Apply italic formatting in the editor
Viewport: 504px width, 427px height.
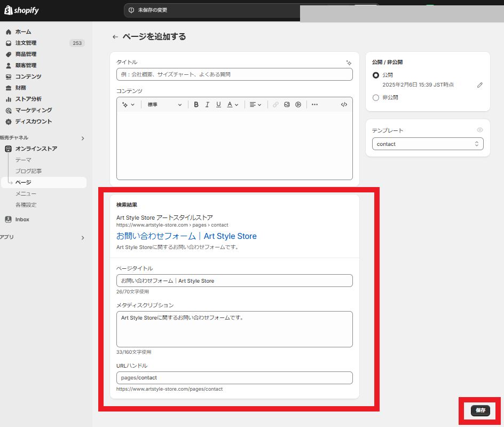click(207, 105)
